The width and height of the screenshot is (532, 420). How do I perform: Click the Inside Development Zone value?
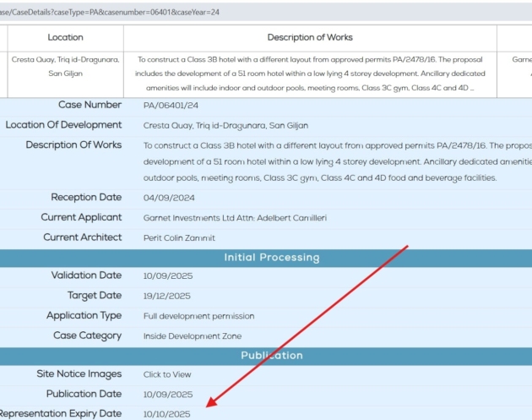(192, 335)
